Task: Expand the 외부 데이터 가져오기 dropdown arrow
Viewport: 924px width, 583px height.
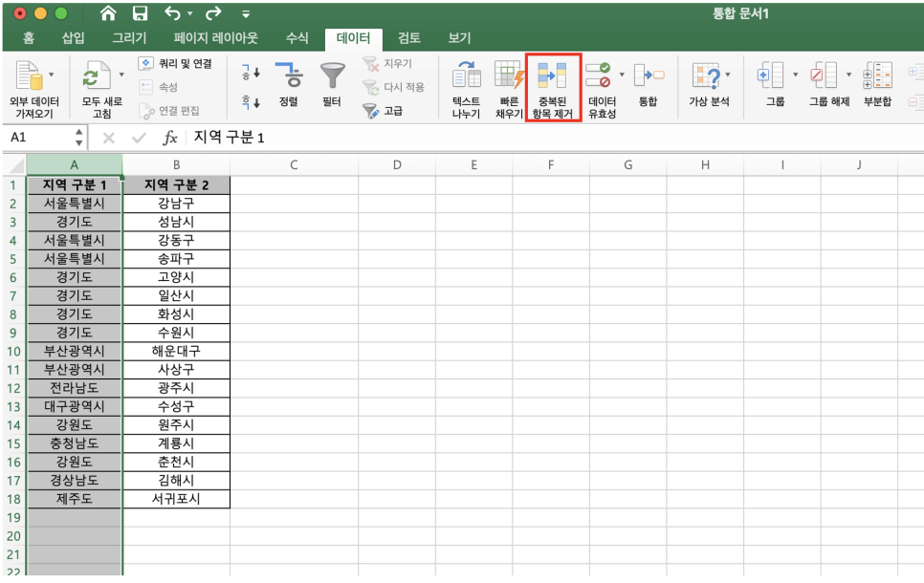Action: click(52, 75)
